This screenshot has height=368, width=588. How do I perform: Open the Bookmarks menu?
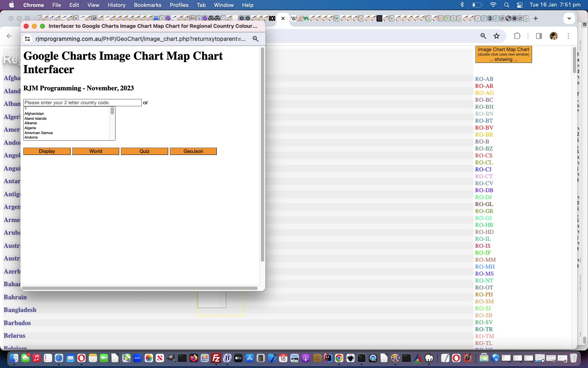coord(147,5)
